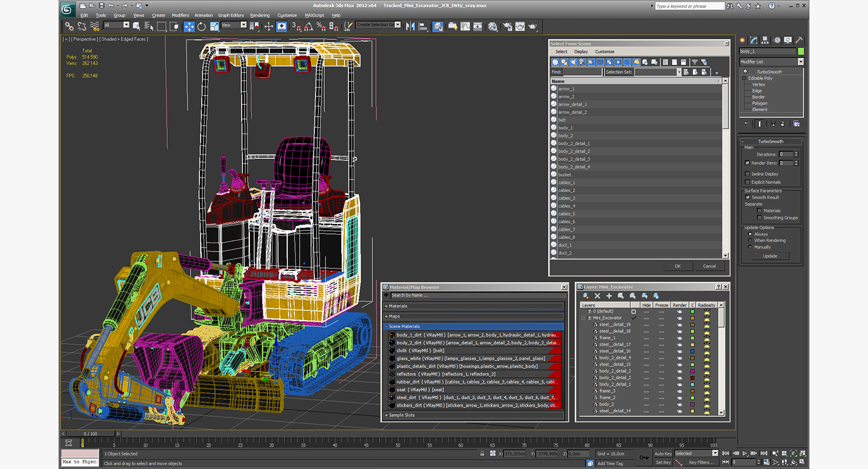The width and height of the screenshot is (868, 469).
Task: Open Manage Layers from toolbar
Action: tap(438, 26)
